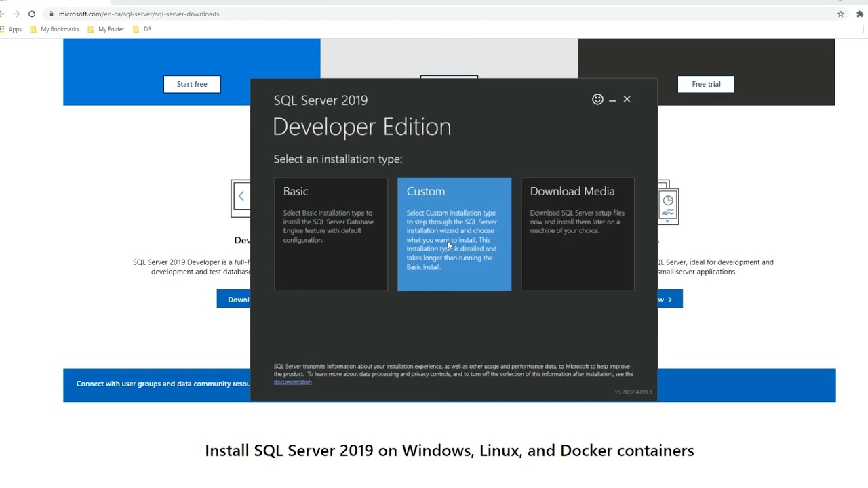Bookmark this page with the star icon

(840, 14)
